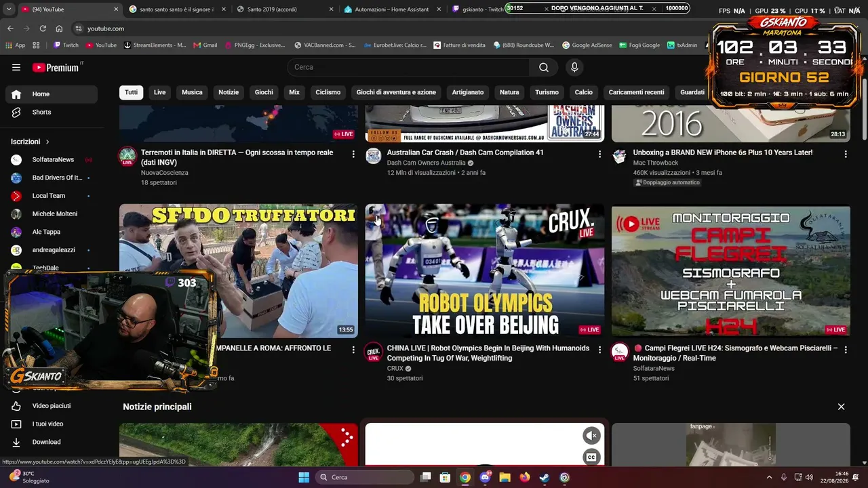The image size is (868, 488).
Task: Click the NuovaCoscienza channel avatar
Action: point(127,157)
